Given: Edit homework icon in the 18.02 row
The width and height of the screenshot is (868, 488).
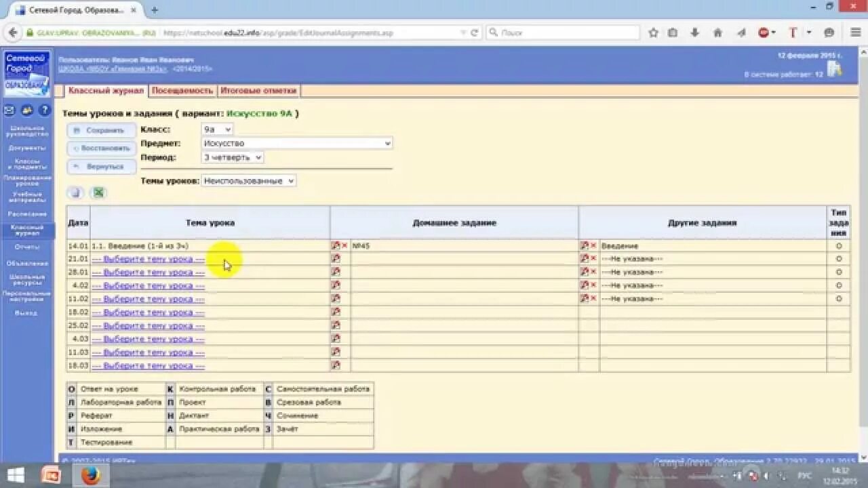Looking at the screenshot, I should pos(335,312).
